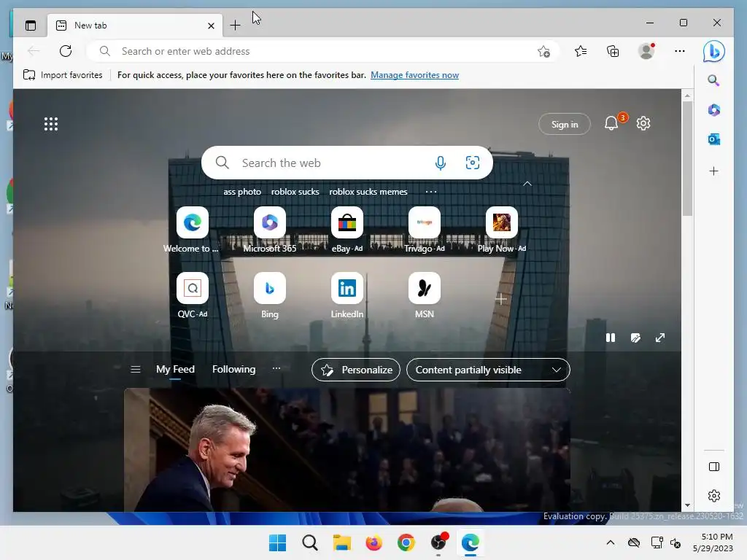Open the notifications bell
This screenshot has width=747, height=560.
point(611,123)
